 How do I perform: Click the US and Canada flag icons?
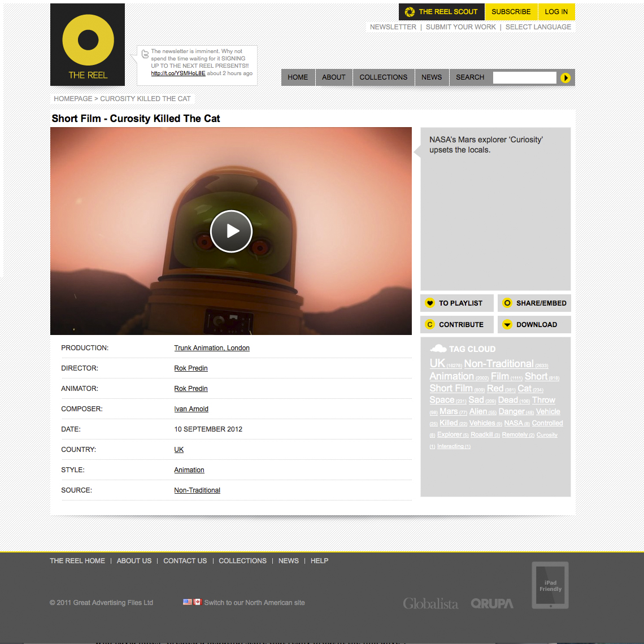pos(192,602)
